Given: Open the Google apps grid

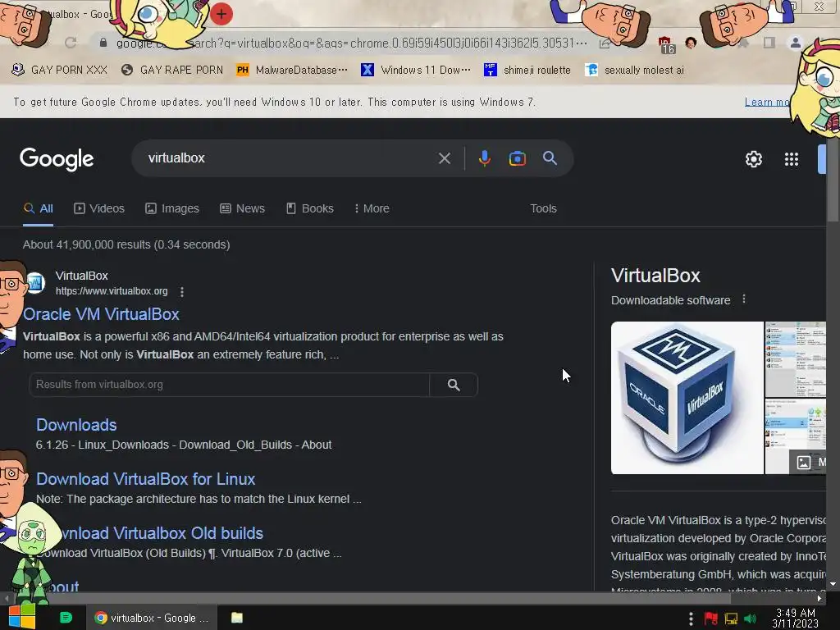Looking at the screenshot, I should point(792,159).
